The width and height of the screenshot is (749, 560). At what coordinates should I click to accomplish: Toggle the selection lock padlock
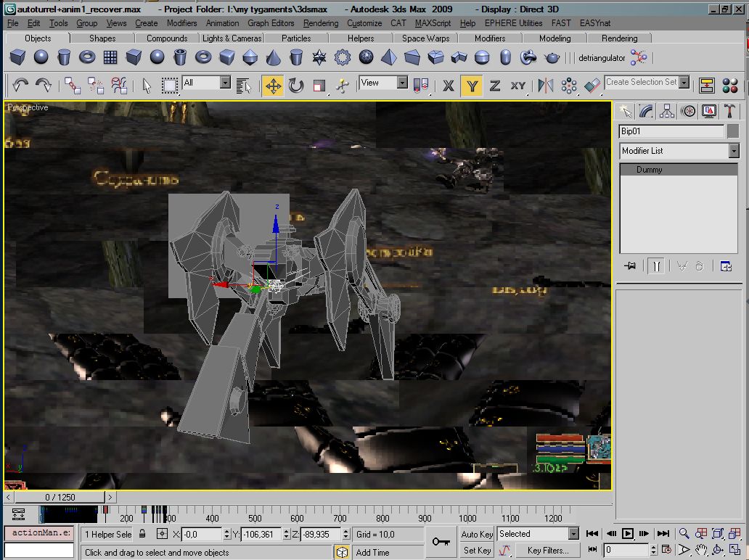tap(142, 534)
